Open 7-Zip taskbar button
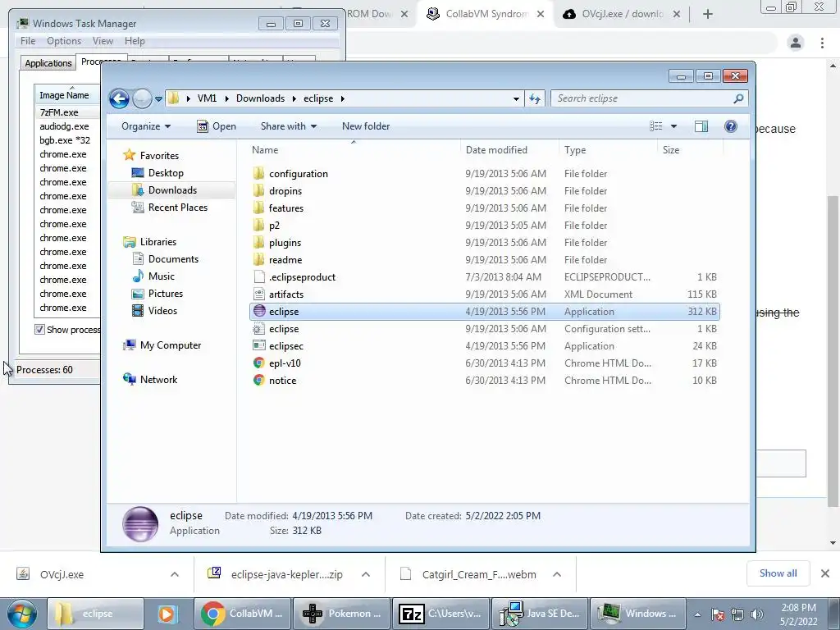The width and height of the screenshot is (840, 630). (x=441, y=614)
